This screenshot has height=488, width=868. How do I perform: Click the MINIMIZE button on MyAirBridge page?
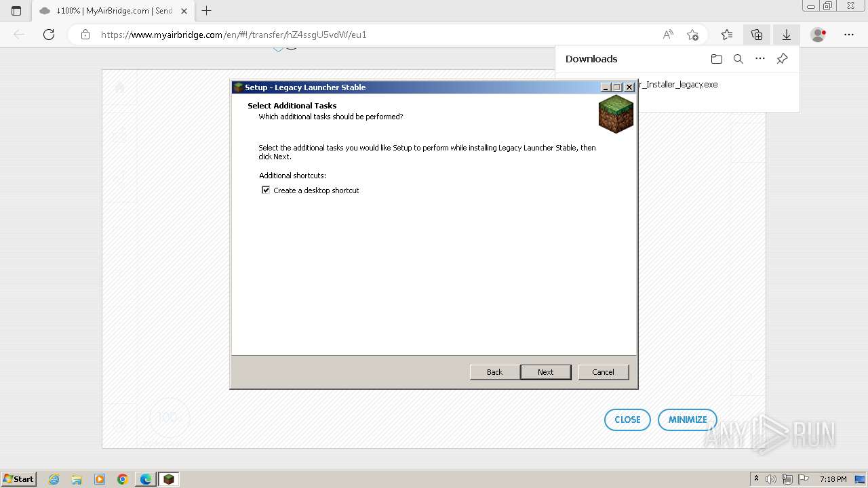click(x=688, y=420)
